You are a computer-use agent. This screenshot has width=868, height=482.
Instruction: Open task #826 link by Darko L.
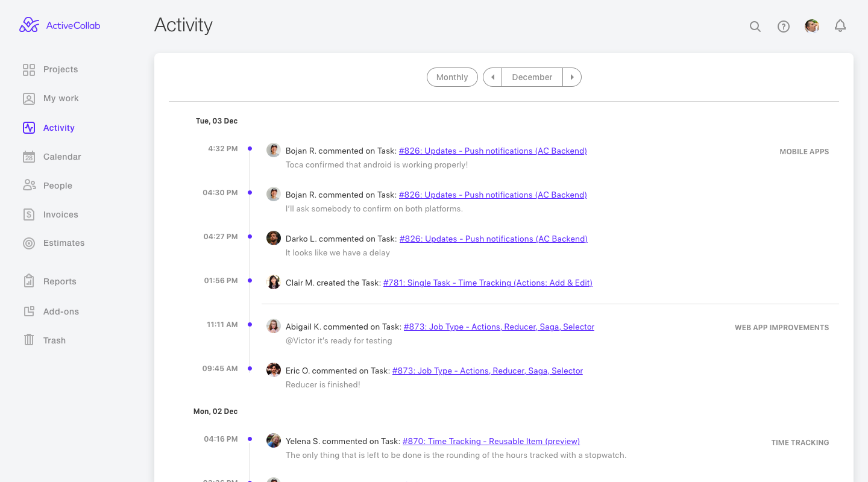point(494,239)
